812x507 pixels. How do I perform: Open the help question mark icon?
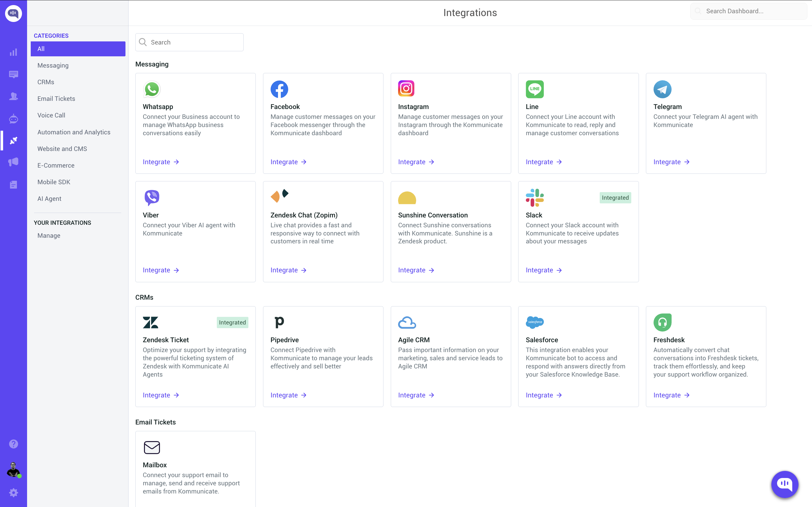14,444
